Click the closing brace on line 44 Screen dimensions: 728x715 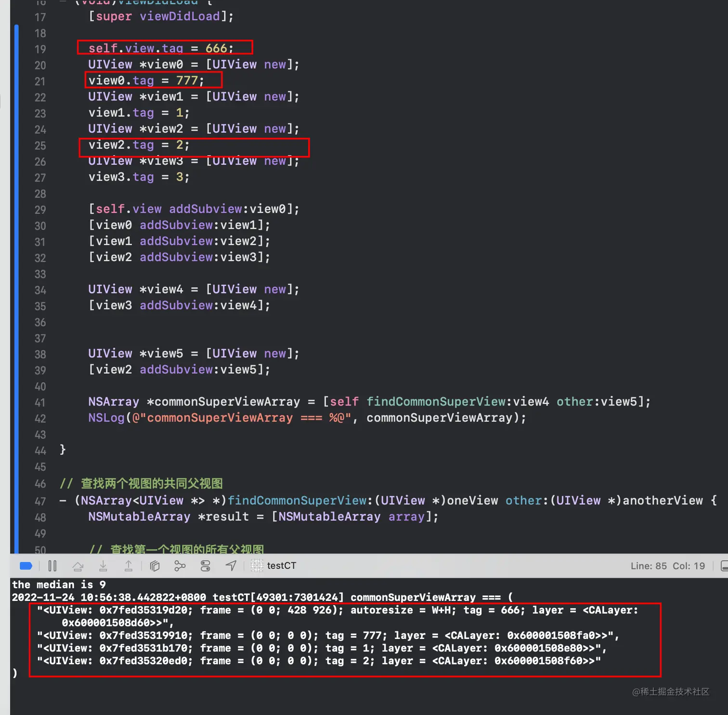click(63, 449)
